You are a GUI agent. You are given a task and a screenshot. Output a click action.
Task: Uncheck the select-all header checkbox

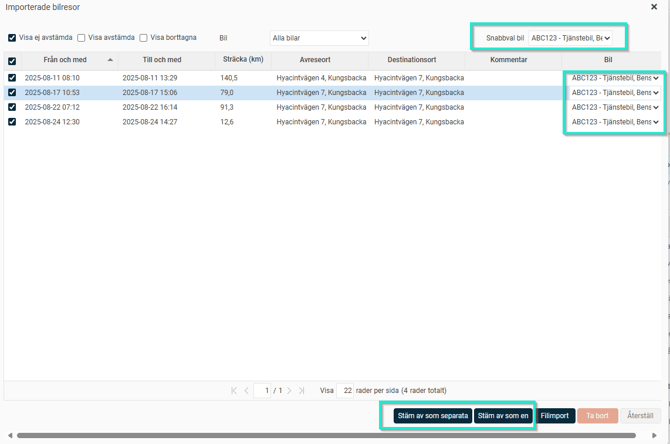tap(12, 61)
